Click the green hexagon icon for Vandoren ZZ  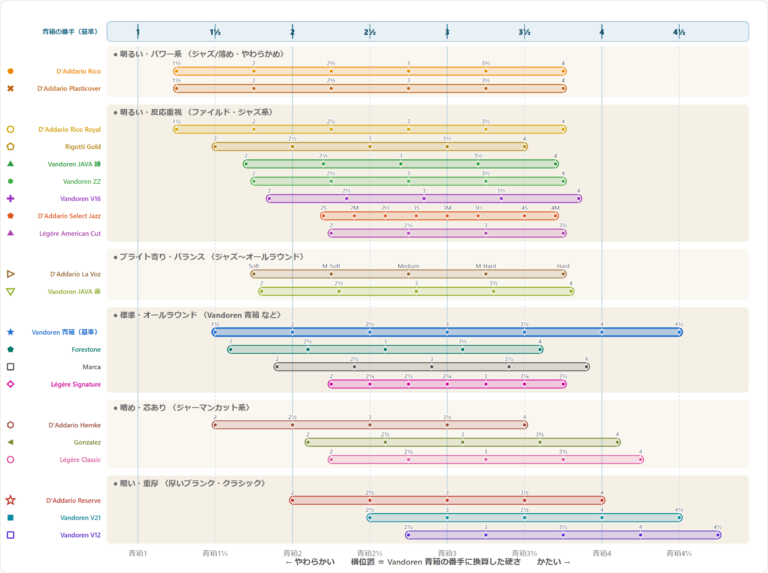point(10,181)
